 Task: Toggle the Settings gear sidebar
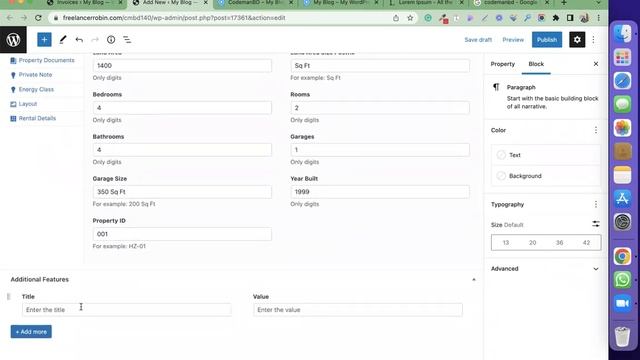pyautogui.click(x=577, y=40)
